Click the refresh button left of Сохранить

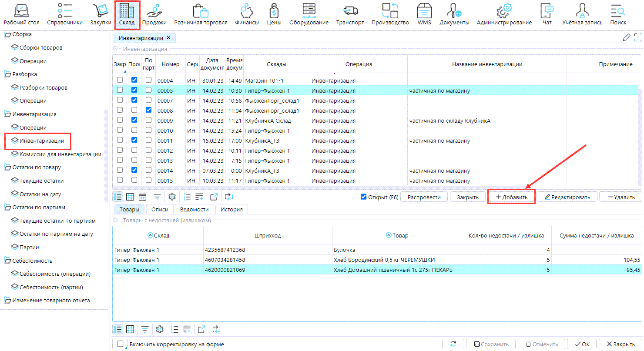453,344
